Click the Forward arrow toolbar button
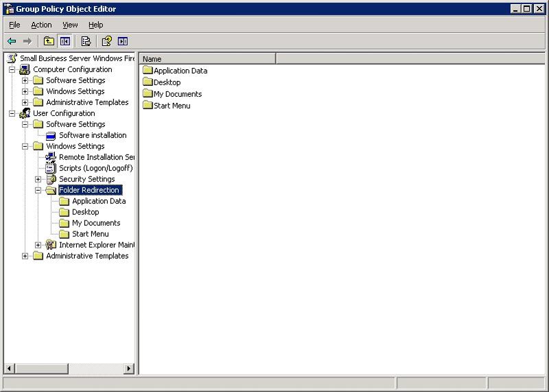This screenshot has width=549, height=392. (x=27, y=41)
